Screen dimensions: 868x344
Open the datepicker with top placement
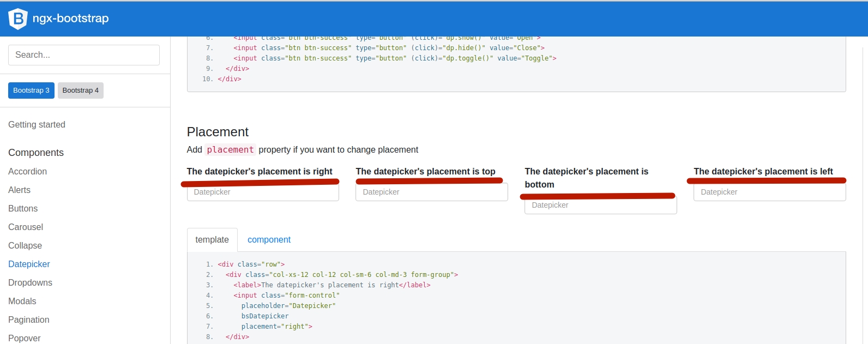(432, 192)
